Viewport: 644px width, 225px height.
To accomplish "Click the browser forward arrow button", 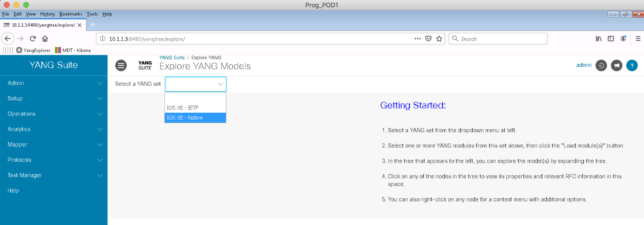I will [x=21, y=39].
